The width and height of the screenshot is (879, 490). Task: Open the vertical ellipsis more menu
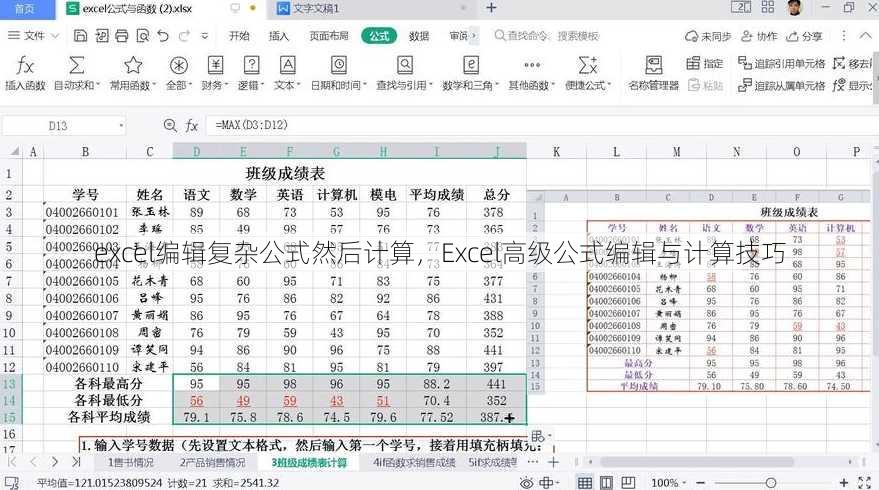pos(844,36)
